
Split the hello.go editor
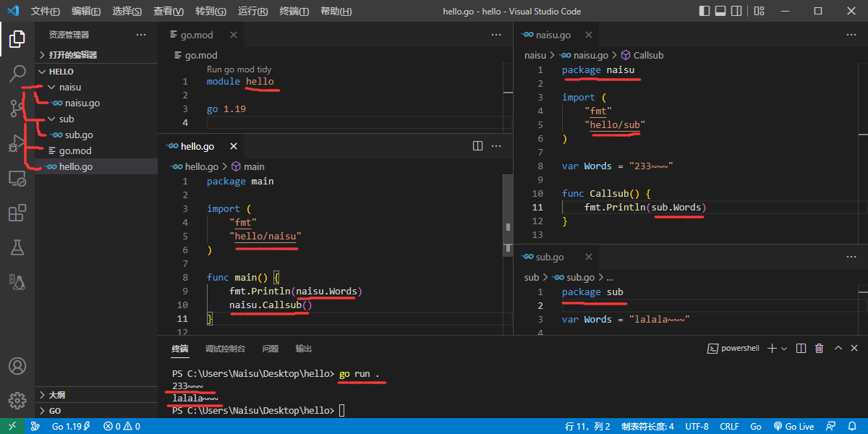[x=477, y=146]
